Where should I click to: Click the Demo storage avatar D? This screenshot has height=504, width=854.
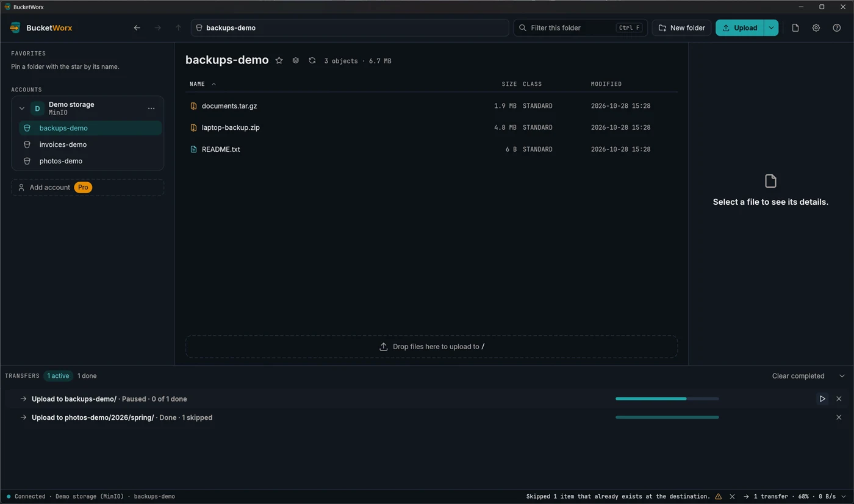(x=37, y=108)
